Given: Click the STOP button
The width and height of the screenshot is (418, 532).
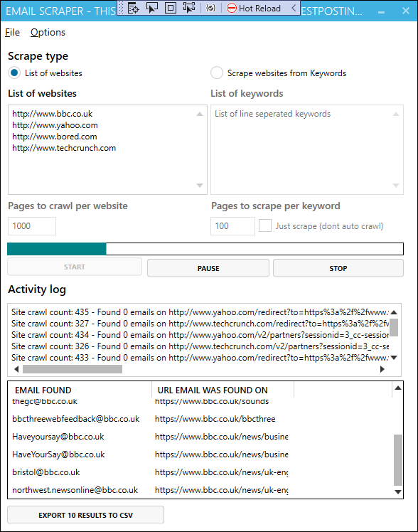Looking at the screenshot, I should click(338, 268).
